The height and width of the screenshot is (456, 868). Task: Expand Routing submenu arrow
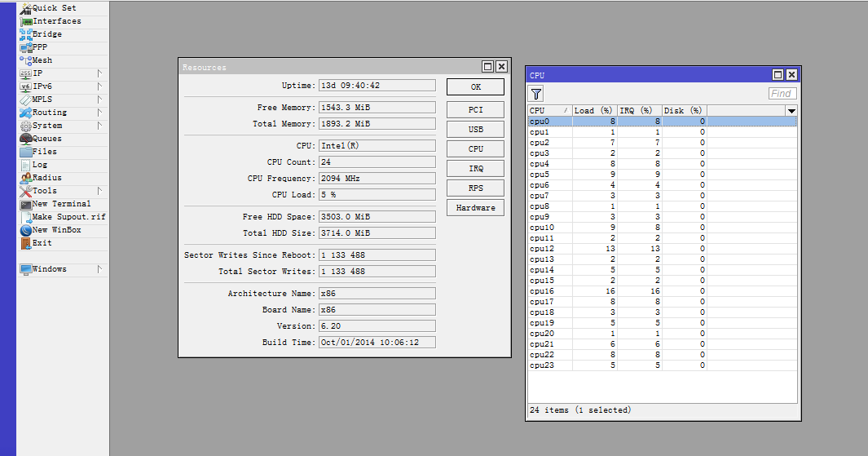coord(99,113)
